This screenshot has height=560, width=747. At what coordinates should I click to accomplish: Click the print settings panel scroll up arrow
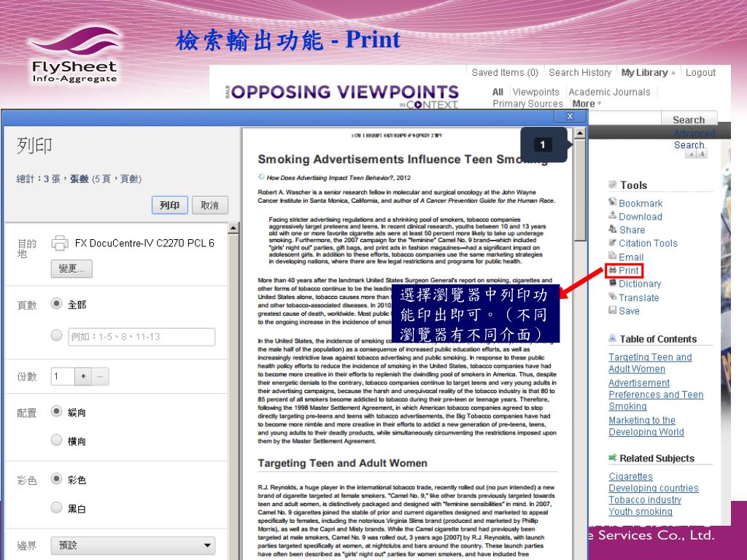pos(233,228)
